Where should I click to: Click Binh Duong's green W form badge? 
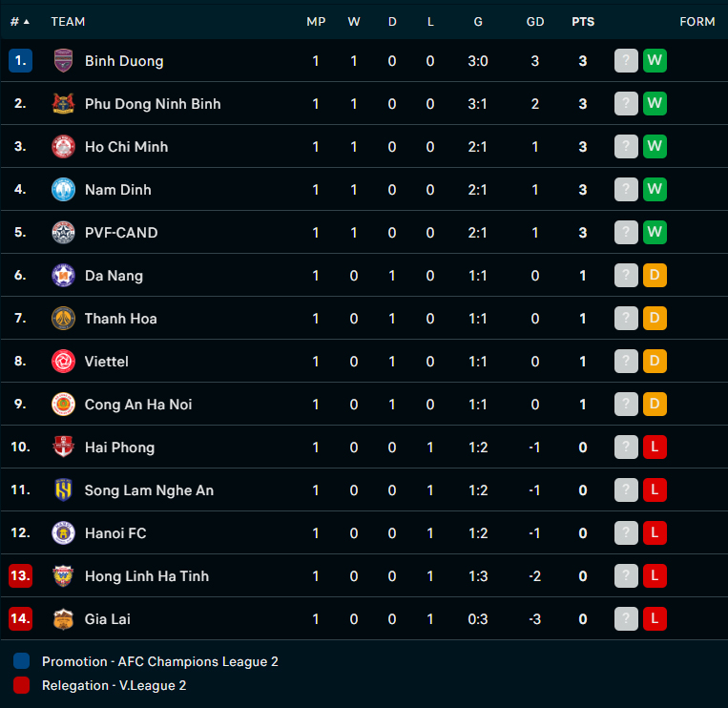tap(655, 60)
